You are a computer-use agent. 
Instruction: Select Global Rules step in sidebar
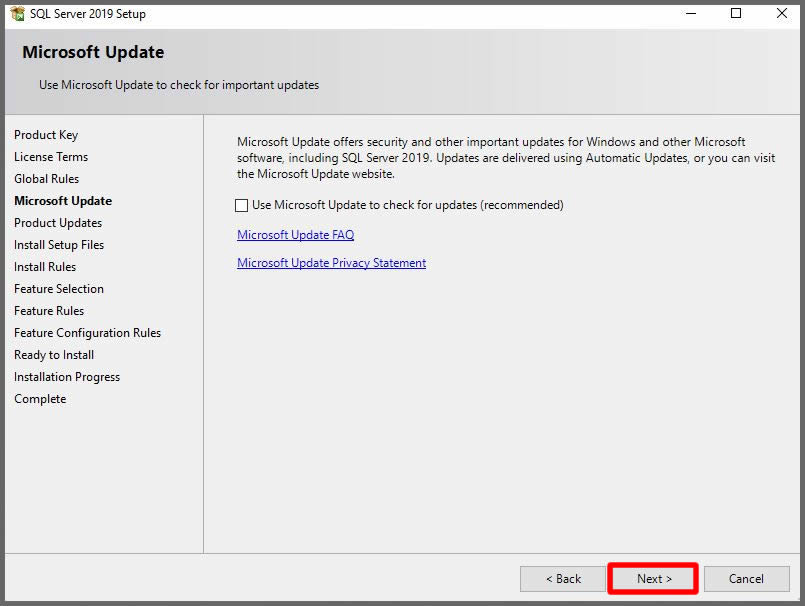46,179
